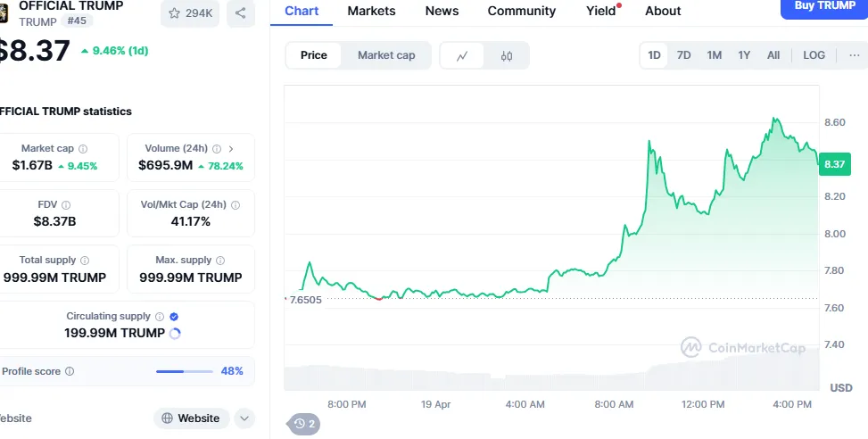Open the share icon button

click(x=240, y=13)
